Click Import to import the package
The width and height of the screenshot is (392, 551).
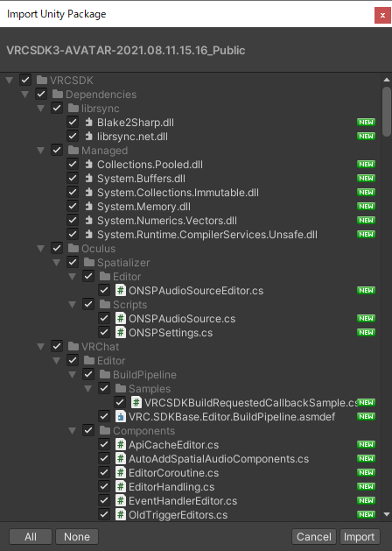tap(360, 537)
